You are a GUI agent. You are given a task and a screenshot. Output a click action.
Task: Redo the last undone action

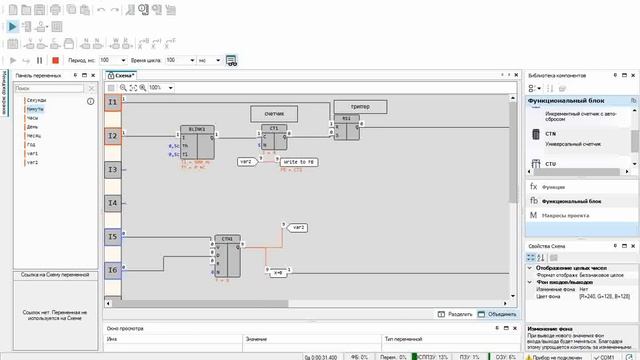115,9
